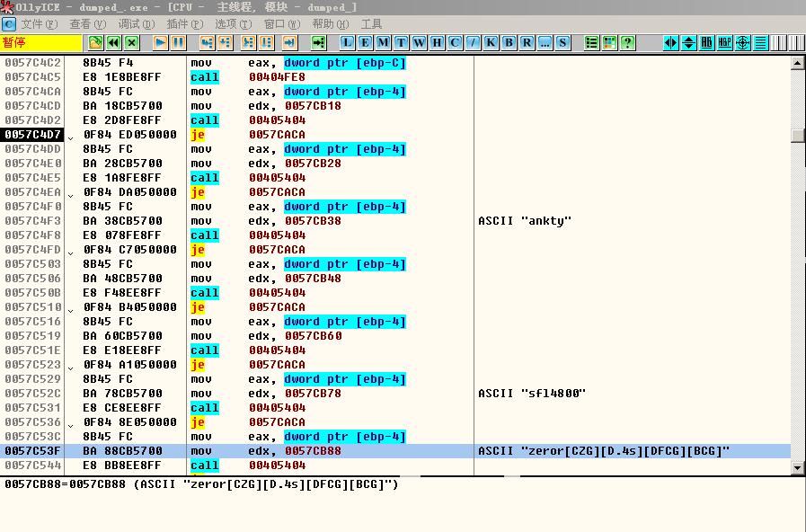This screenshot has height=532, width=806.
Task: Open the 调试(D) menu
Action: 137,24
